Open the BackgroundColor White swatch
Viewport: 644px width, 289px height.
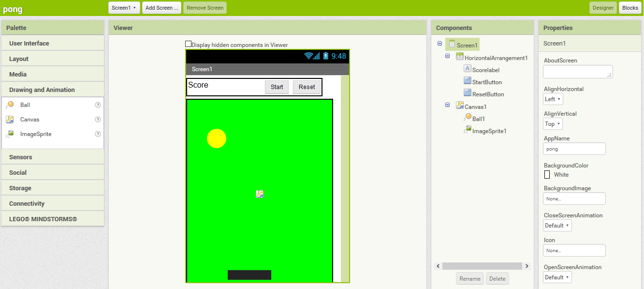coord(547,175)
